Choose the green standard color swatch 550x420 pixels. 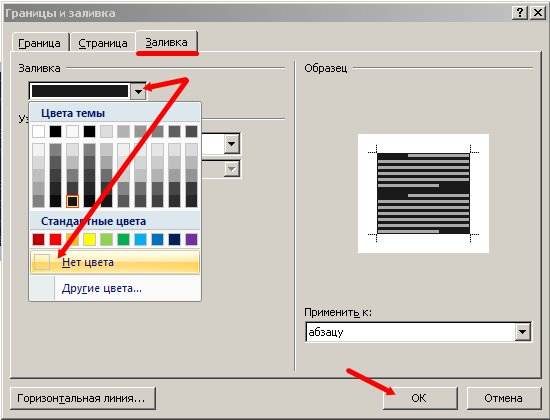tap(123, 240)
